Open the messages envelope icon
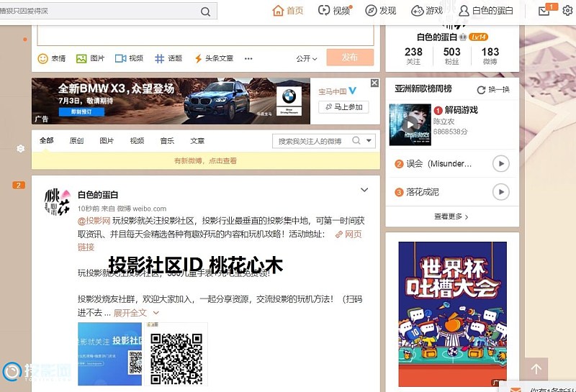 tap(544, 12)
